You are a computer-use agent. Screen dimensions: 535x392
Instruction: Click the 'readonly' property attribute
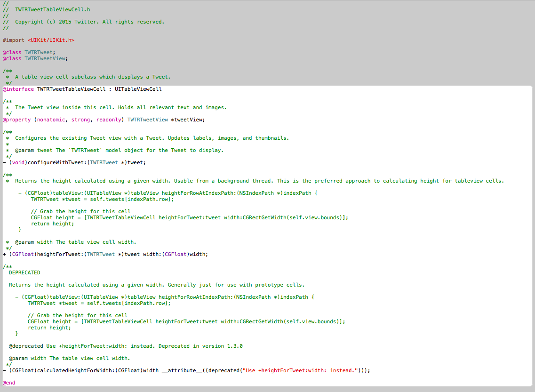pos(109,120)
